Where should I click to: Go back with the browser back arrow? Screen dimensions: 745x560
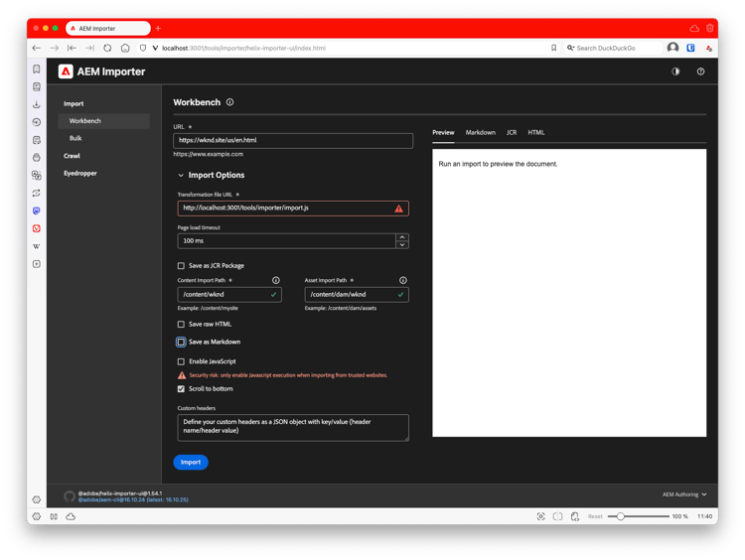[x=37, y=48]
